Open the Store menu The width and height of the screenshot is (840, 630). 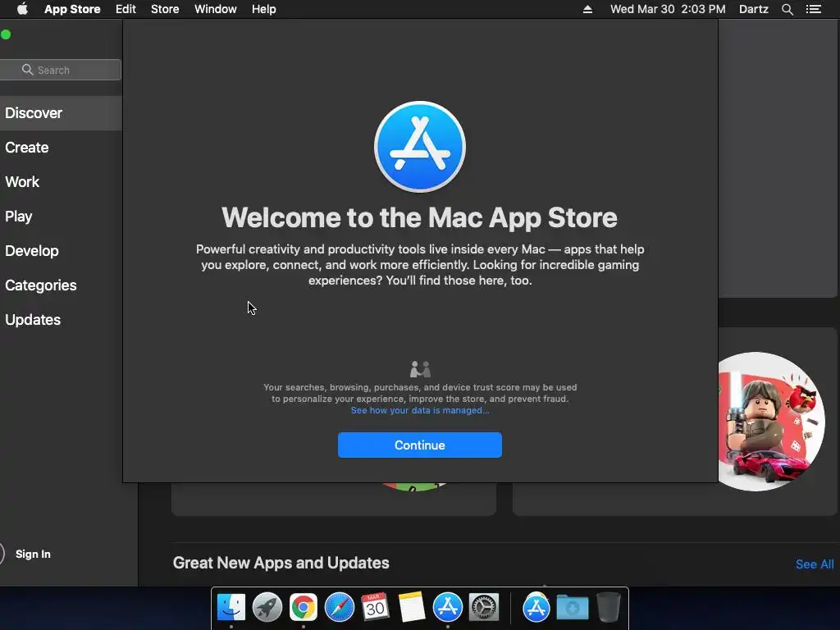(165, 9)
